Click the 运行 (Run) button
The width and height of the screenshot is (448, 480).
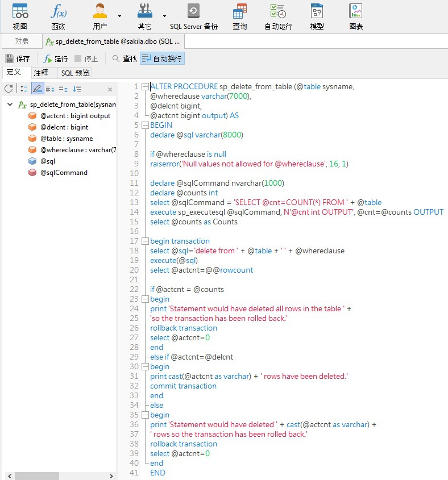point(56,59)
